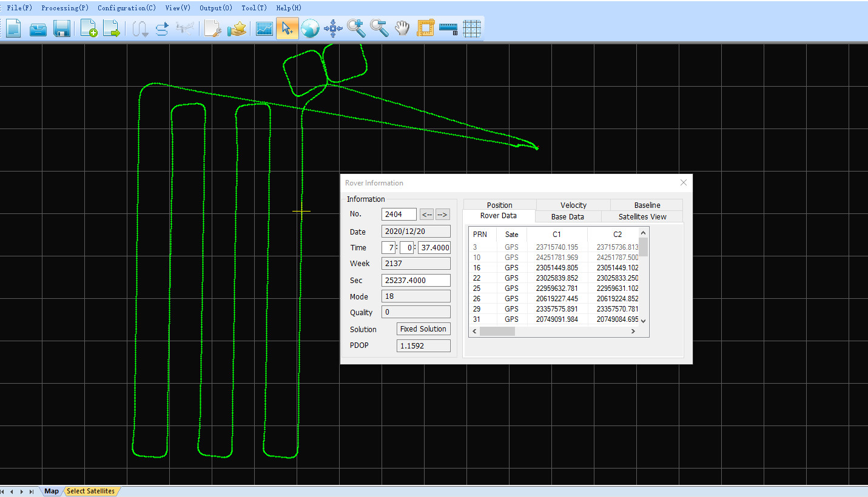Select the zoom out magnifier tool
Screen dimensions: 868x497
379,28
